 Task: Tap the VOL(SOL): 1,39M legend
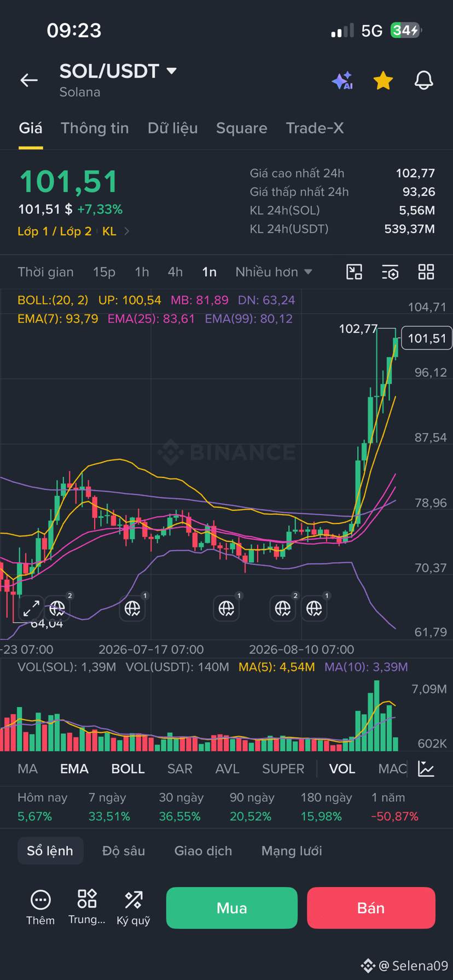tap(67, 667)
